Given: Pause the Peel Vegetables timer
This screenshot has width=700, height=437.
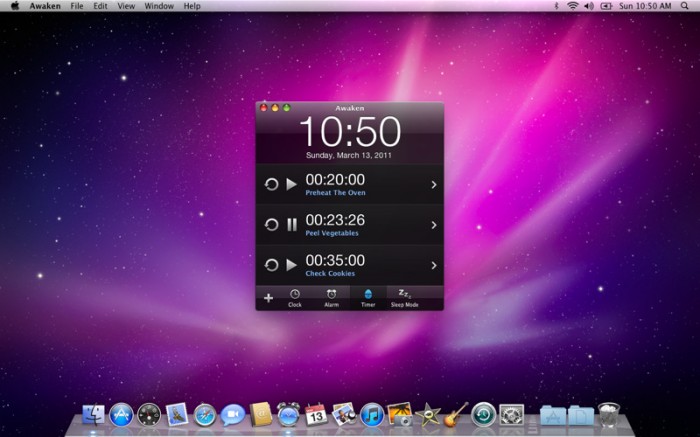Looking at the screenshot, I should pyautogui.click(x=291, y=225).
